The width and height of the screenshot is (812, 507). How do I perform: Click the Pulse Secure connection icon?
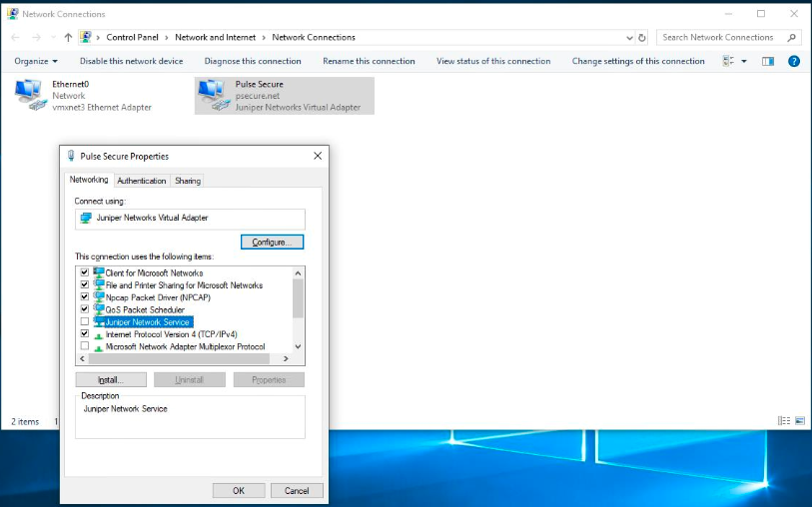click(212, 93)
